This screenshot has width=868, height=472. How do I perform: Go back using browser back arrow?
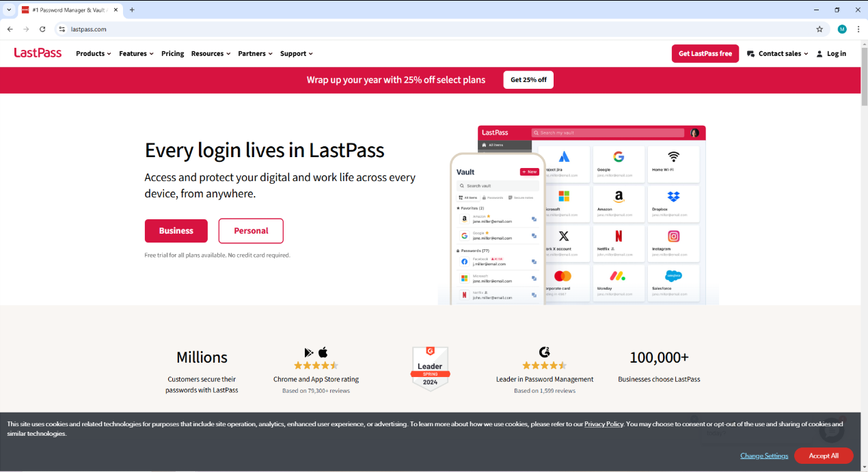(10, 29)
